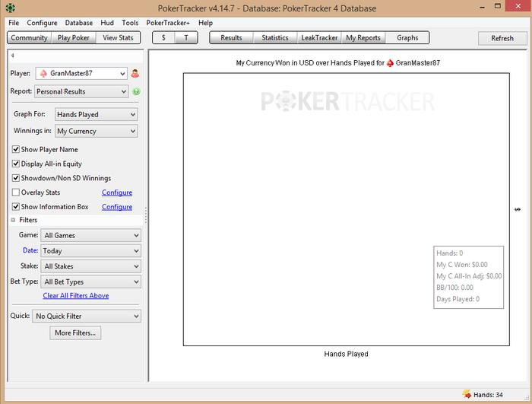Enable the Overlay Stats checkbox
This screenshot has width=532, height=404.
(16, 192)
